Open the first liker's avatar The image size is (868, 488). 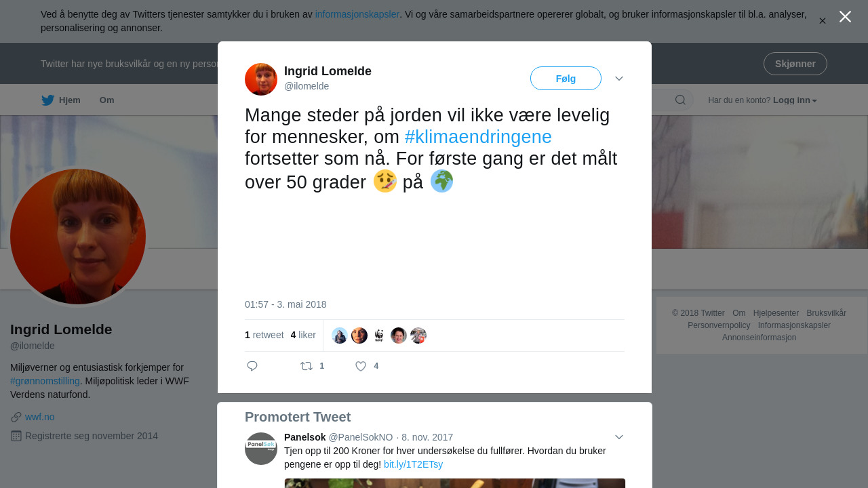(x=340, y=335)
